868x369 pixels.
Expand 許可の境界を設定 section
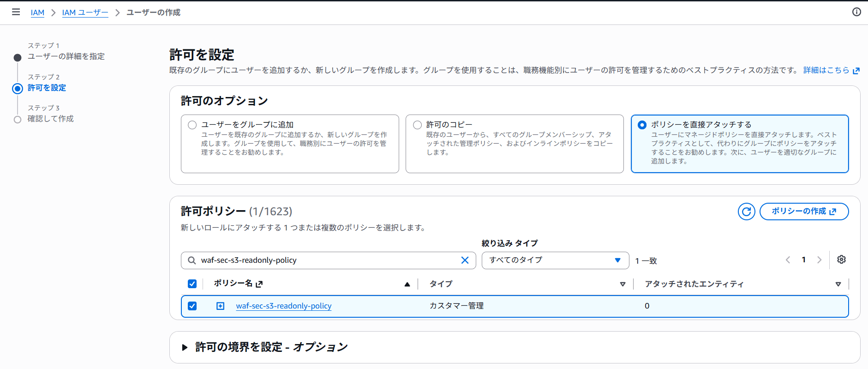click(185, 347)
